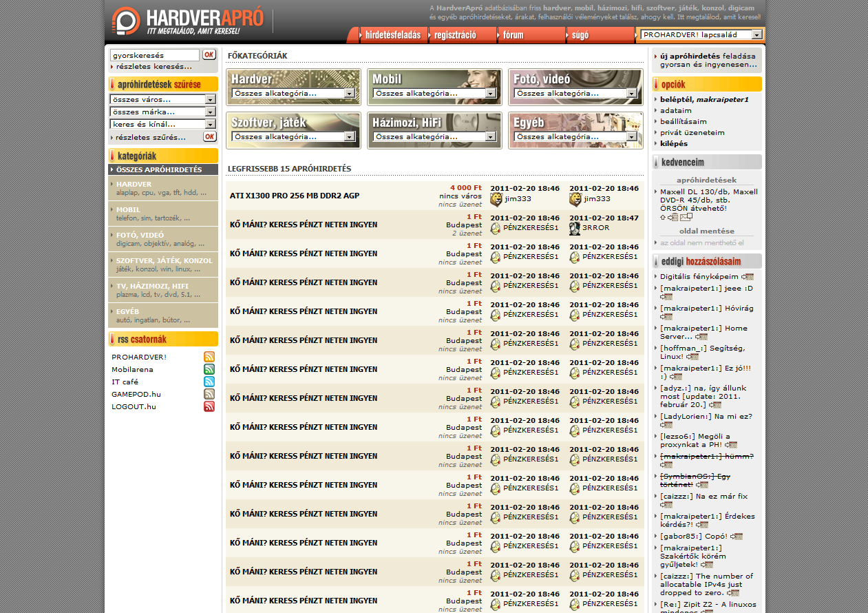Click Mobilarena RSS channel text
The height and width of the screenshot is (613, 868).
(132, 369)
